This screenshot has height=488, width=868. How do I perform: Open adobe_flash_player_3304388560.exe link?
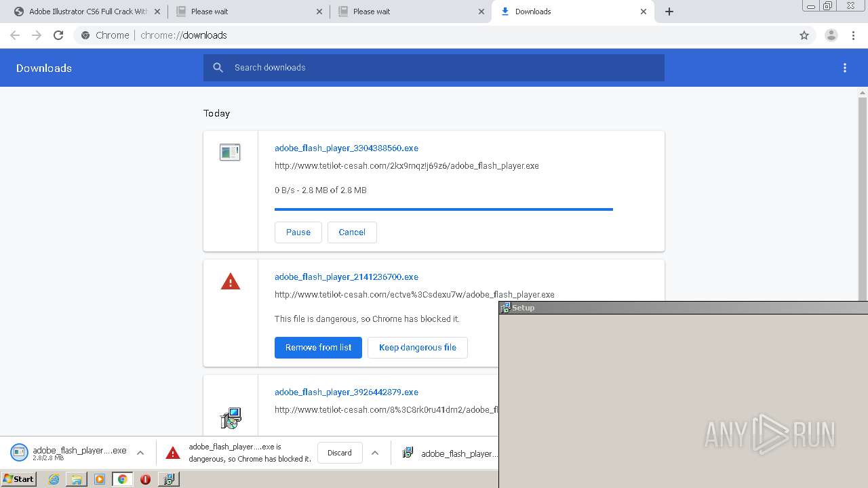[347, 148]
